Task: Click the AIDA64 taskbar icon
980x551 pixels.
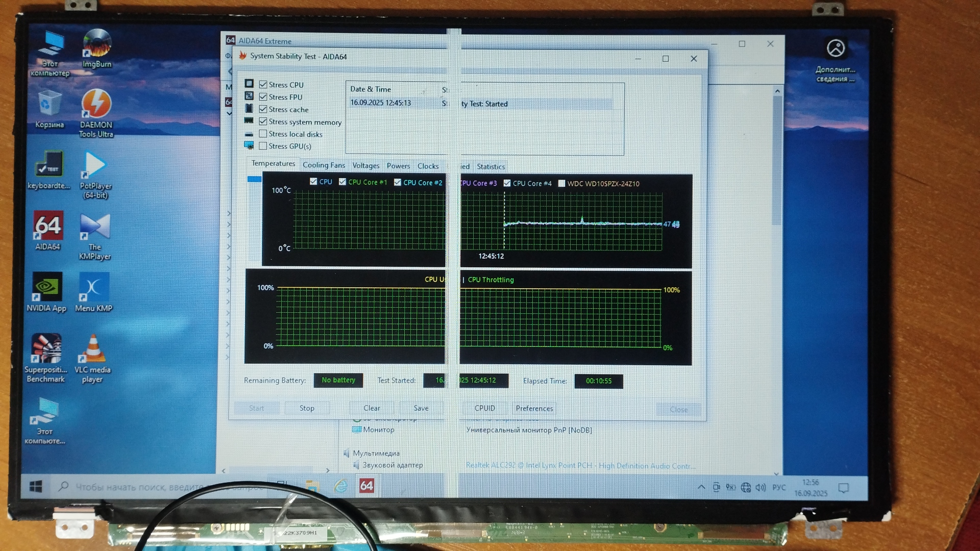Action: pyautogui.click(x=366, y=486)
